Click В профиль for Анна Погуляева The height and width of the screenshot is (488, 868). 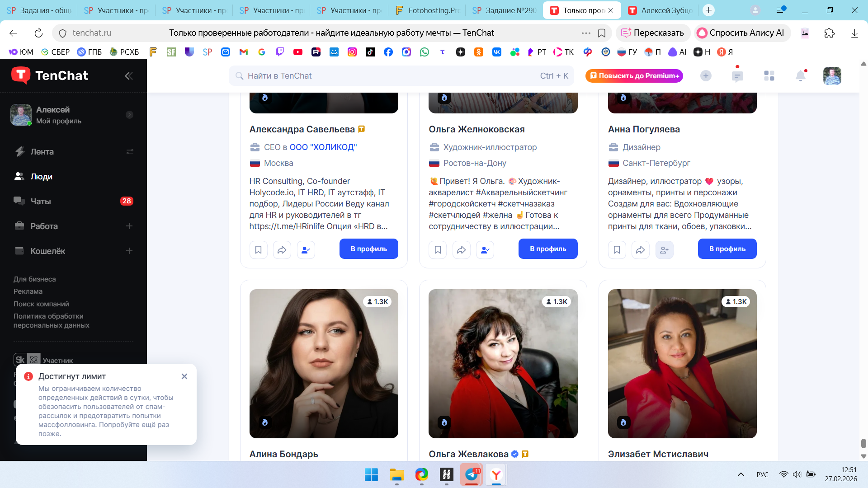[x=727, y=249]
